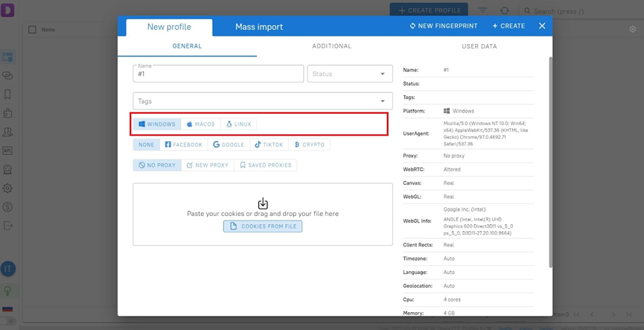Select the Windows platform option

tap(157, 124)
